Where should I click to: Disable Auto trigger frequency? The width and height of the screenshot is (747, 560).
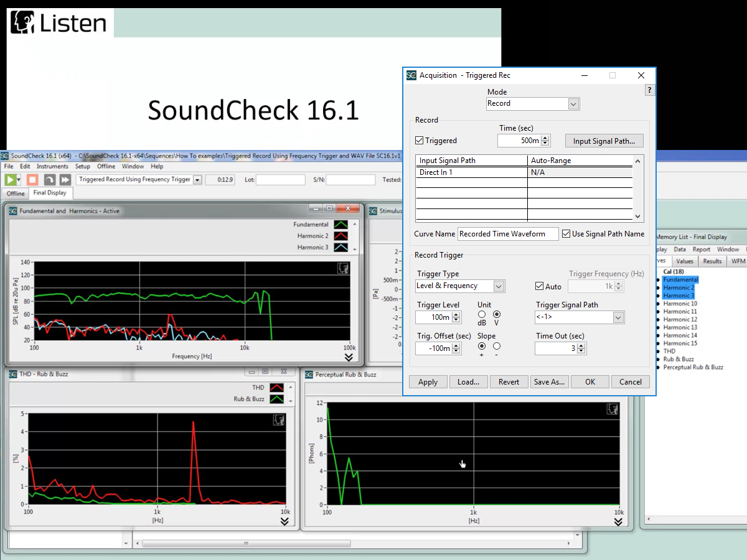click(x=539, y=286)
